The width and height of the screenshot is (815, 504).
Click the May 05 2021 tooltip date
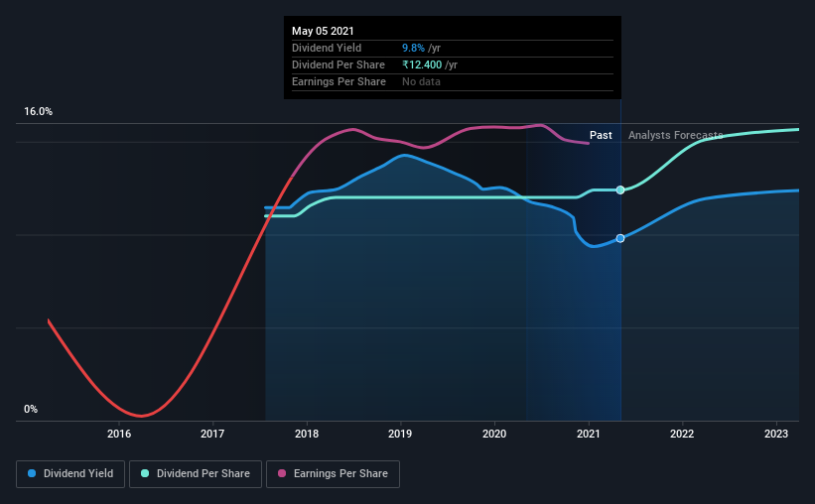(323, 31)
